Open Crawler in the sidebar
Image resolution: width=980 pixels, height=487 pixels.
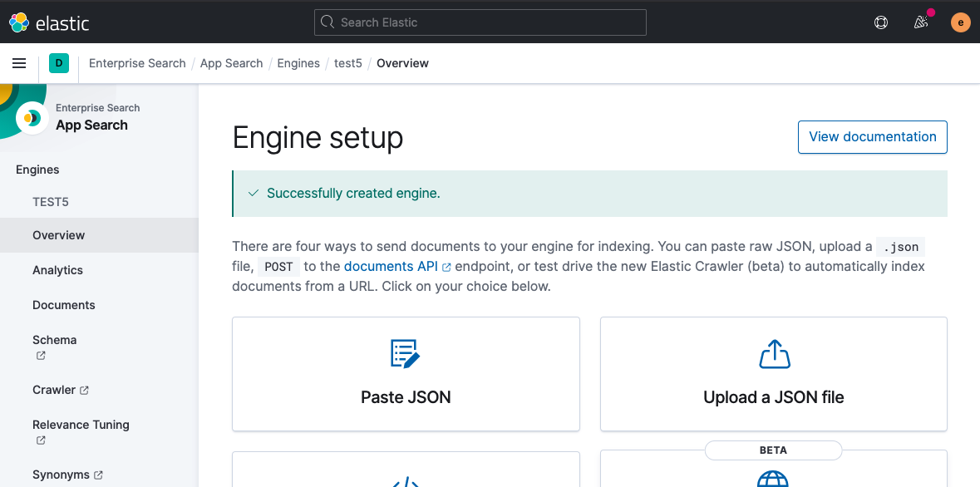[54, 390]
